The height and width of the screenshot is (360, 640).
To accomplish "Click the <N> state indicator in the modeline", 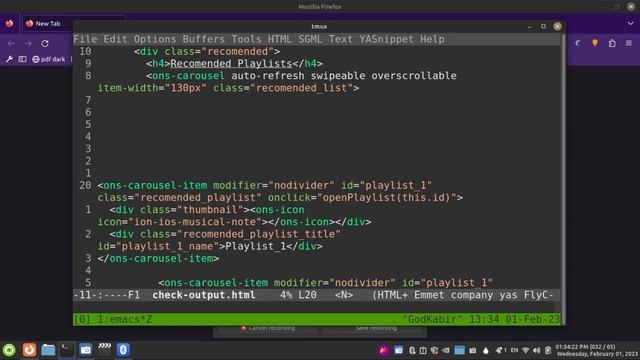I will pos(344,295).
